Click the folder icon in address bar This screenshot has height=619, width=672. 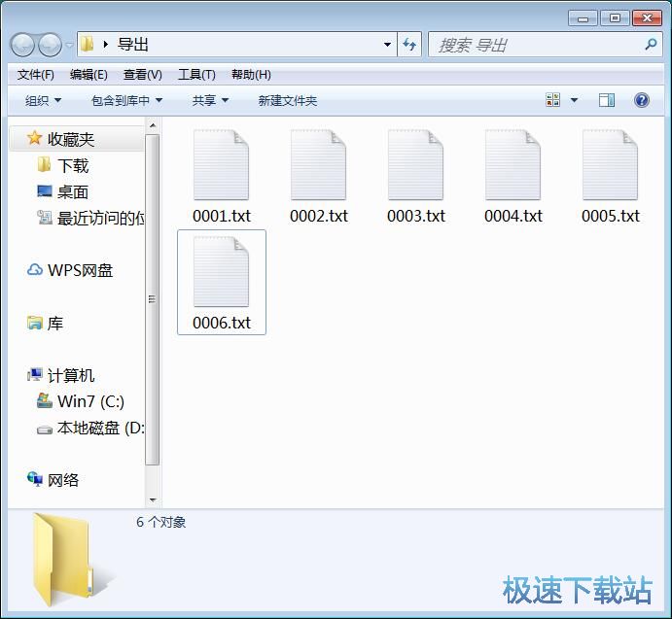pyautogui.click(x=87, y=44)
